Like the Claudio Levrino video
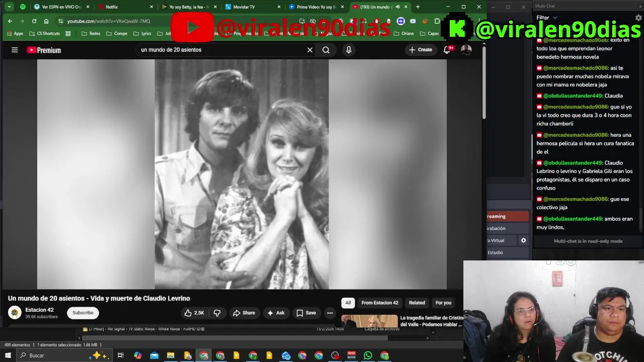The height and width of the screenshot is (362, 644). pyautogui.click(x=194, y=313)
